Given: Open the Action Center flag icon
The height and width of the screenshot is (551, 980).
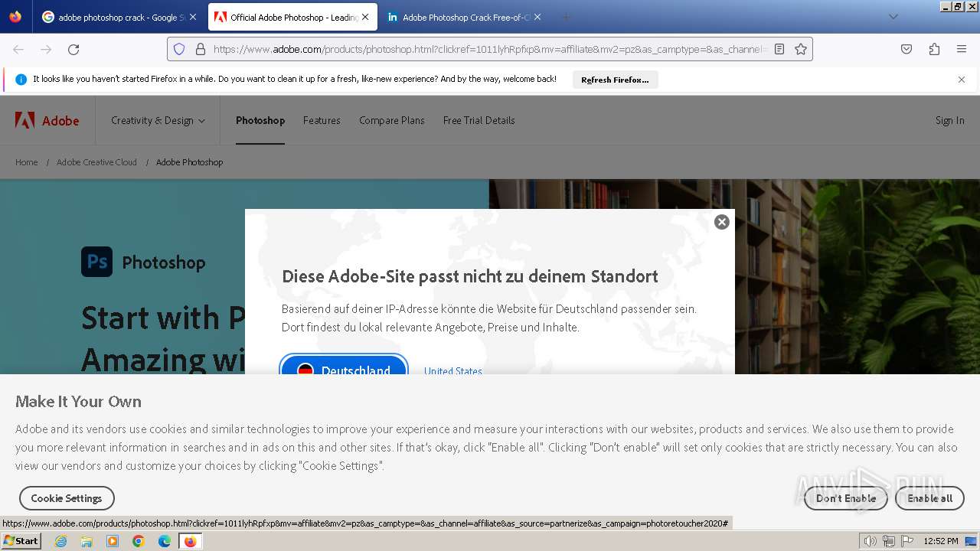Looking at the screenshot, I should (x=906, y=541).
